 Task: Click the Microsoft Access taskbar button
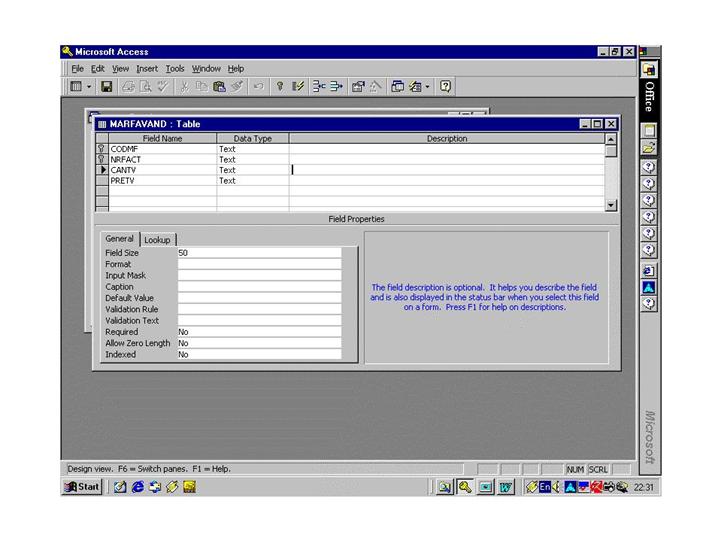pyautogui.click(x=465, y=487)
